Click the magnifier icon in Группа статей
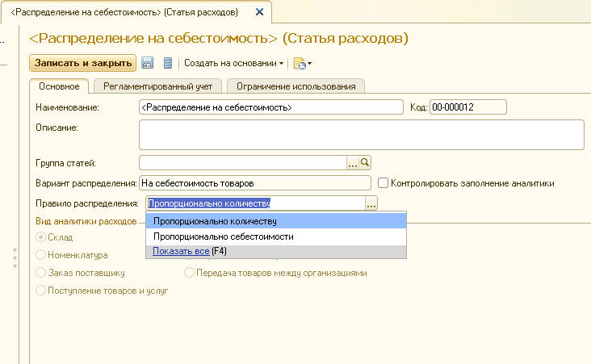This screenshot has height=364, width=591. tap(365, 163)
